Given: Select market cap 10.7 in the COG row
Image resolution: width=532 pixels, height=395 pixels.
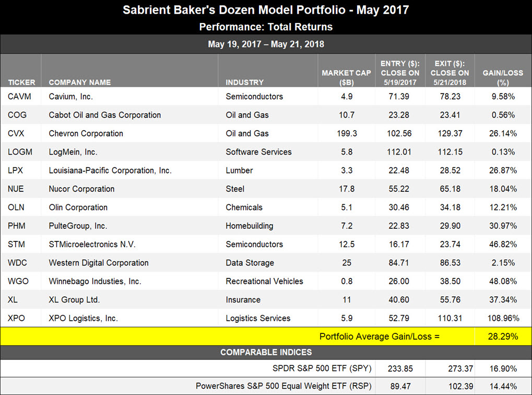Looking at the screenshot, I should [x=347, y=115].
